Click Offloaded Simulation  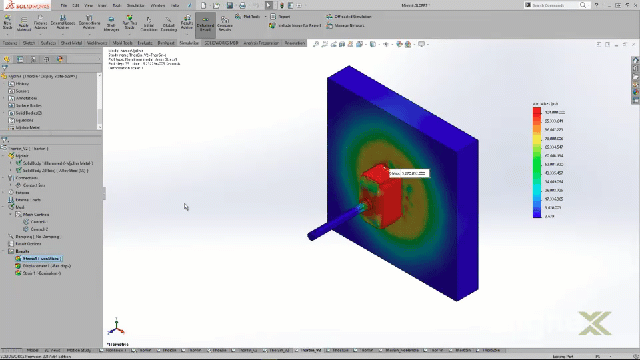349,16
